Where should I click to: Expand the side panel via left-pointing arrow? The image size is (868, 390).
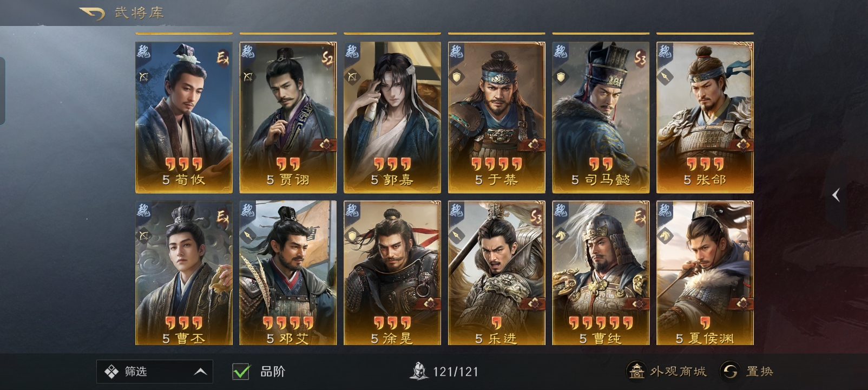[x=836, y=195]
